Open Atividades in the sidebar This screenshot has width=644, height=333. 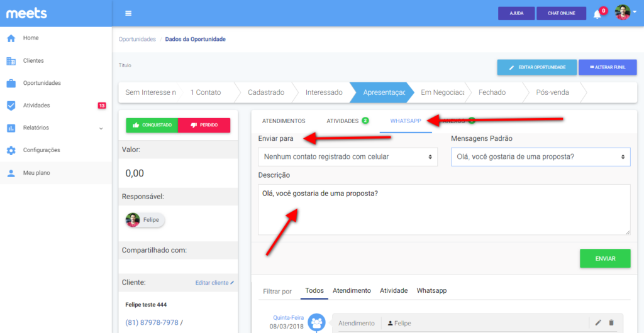[x=36, y=106]
